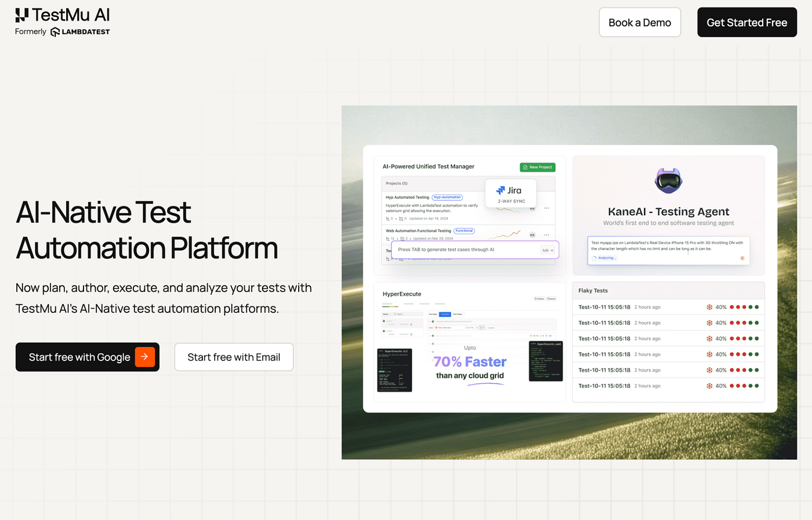Click the Get Started Free button

click(x=747, y=23)
